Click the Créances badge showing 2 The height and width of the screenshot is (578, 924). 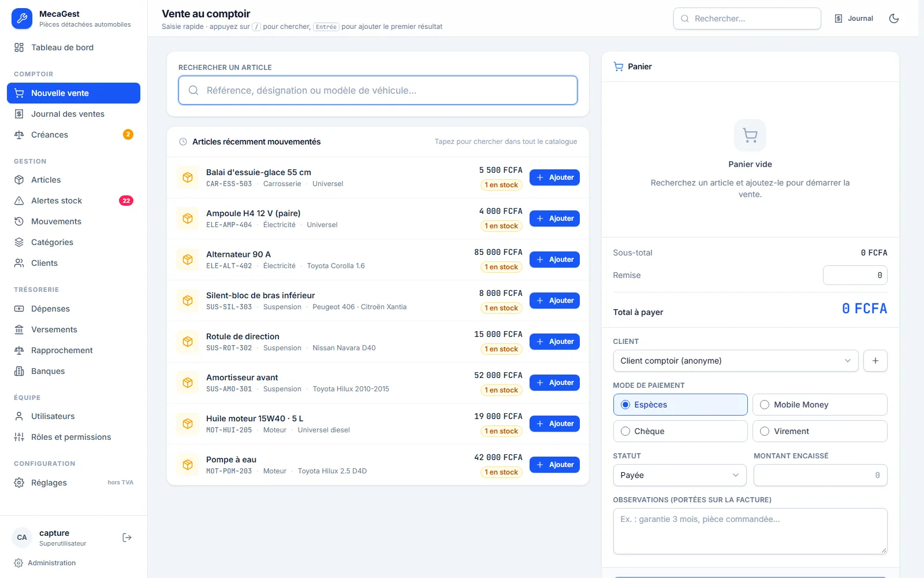click(128, 135)
